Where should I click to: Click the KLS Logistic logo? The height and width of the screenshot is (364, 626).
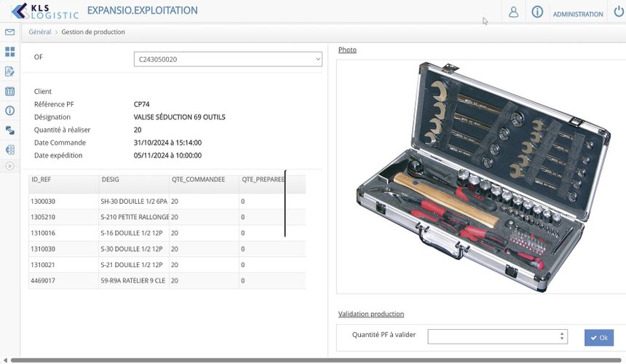coord(44,11)
